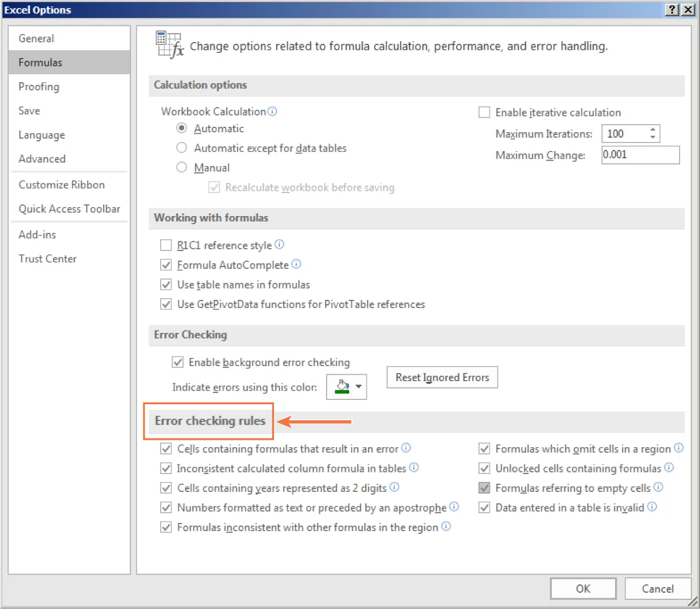Confirm settings with the OK button

[x=583, y=589]
